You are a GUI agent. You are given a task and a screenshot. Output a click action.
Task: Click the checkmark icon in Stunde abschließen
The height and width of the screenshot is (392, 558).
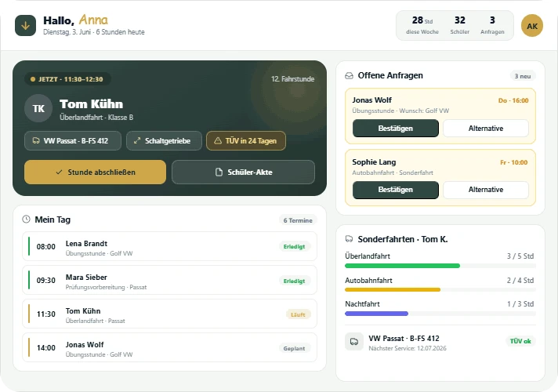(x=59, y=172)
